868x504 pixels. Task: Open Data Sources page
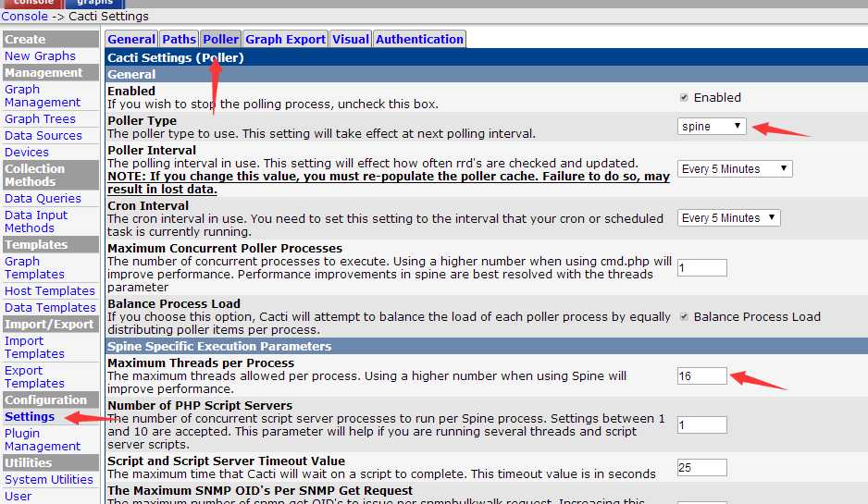(43, 136)
